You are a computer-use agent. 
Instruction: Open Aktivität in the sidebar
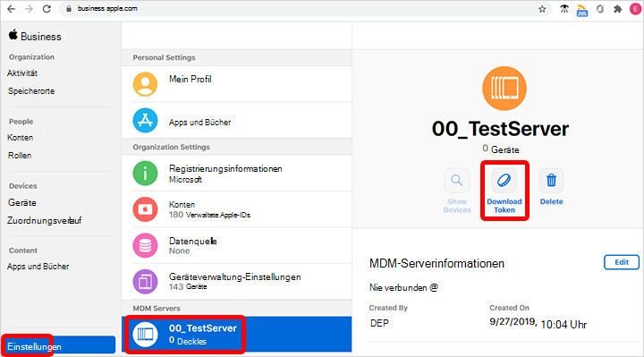(22, 73)
